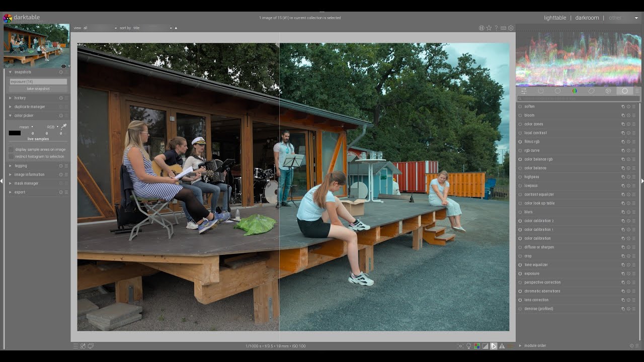
Task: Open the keyboard shortcuts icon
Action: coord(504,28)
